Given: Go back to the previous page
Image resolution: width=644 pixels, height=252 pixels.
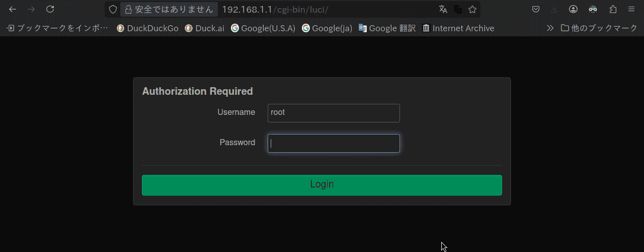Looking at the screenshot, I should [x=13, y=9].
